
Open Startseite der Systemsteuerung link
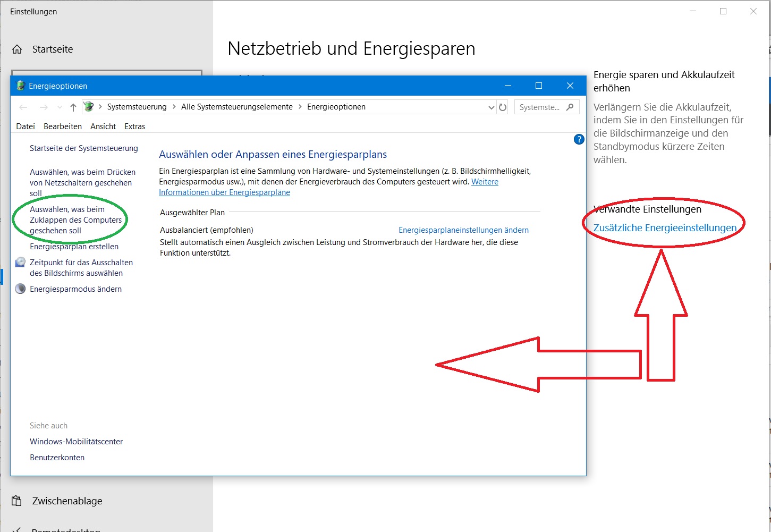(84, 148)
